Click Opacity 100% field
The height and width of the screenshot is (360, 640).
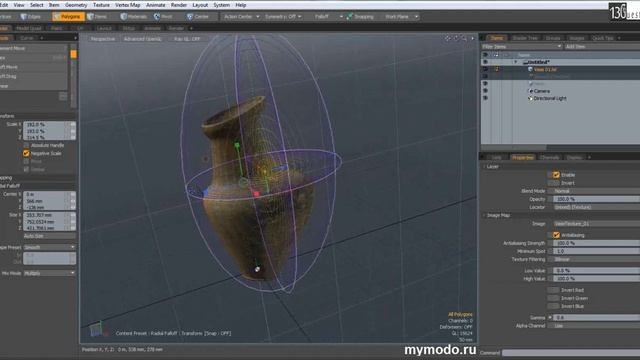[596, 199]
